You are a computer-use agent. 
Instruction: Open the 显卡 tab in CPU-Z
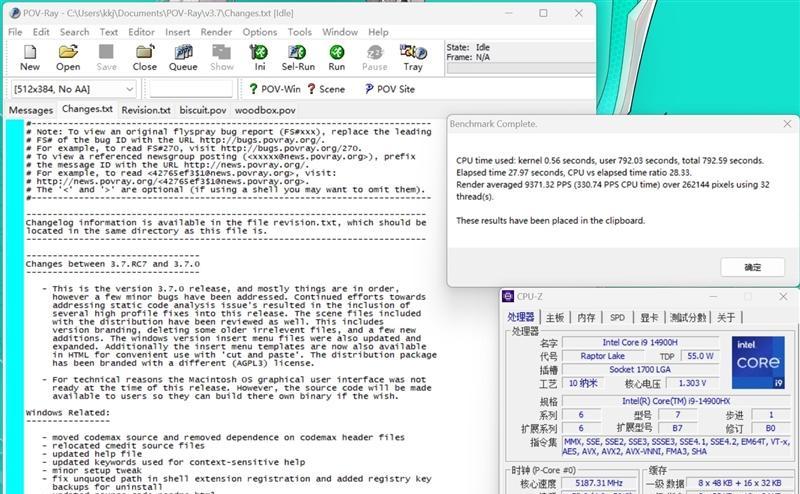pyautogui.click(x=649, y=317)
